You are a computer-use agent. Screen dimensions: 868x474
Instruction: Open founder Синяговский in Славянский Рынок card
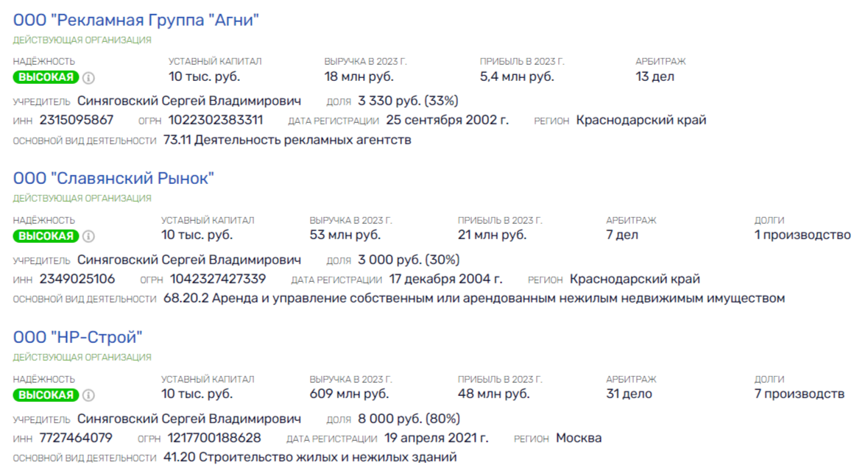click(x=188, y=260)
